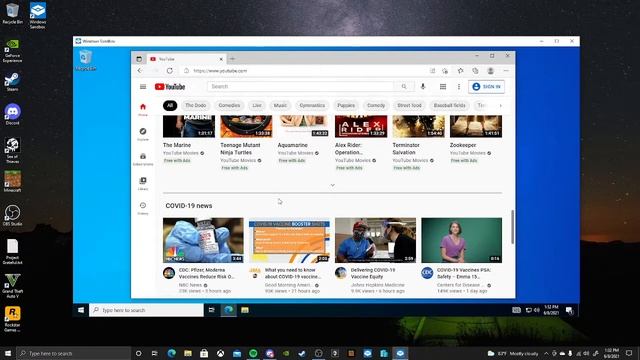Open the YouTube guide hamburger menu
Screen dimensions: 640x360
coord(143,87)
